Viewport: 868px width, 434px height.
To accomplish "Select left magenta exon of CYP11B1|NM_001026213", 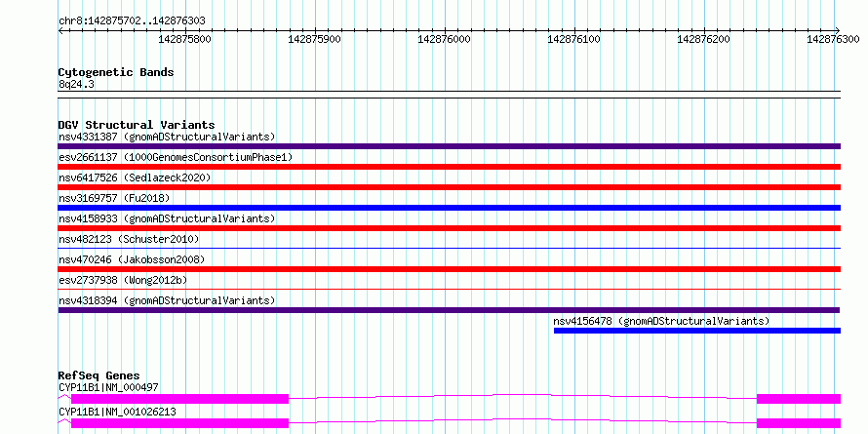I will point(179,423).
